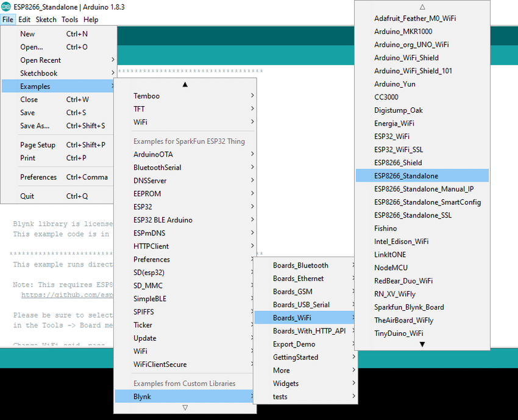Viewport: 518px width, 420px height.
Task: Choose Quit in File menu
Action: 58,196
